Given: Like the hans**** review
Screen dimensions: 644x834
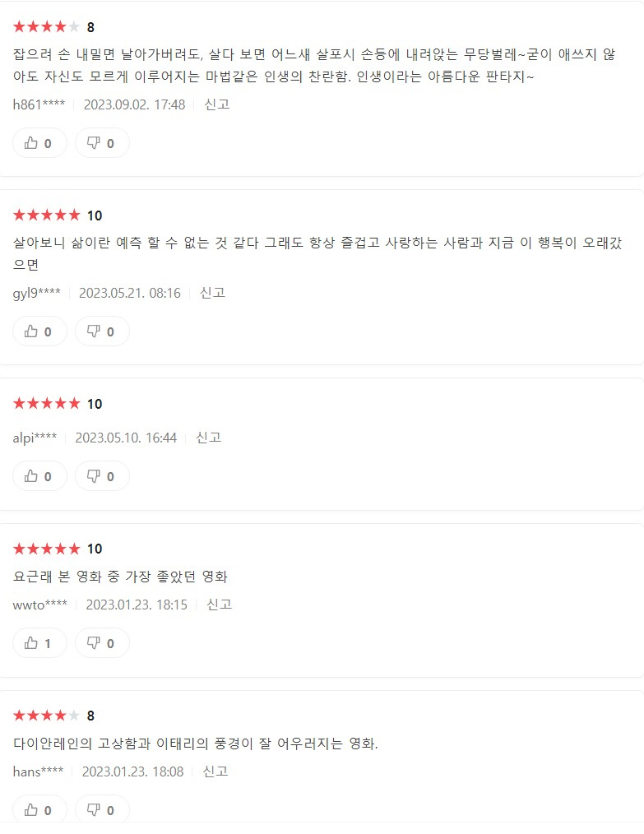Looking at the screenshot, I should [39, 809].
